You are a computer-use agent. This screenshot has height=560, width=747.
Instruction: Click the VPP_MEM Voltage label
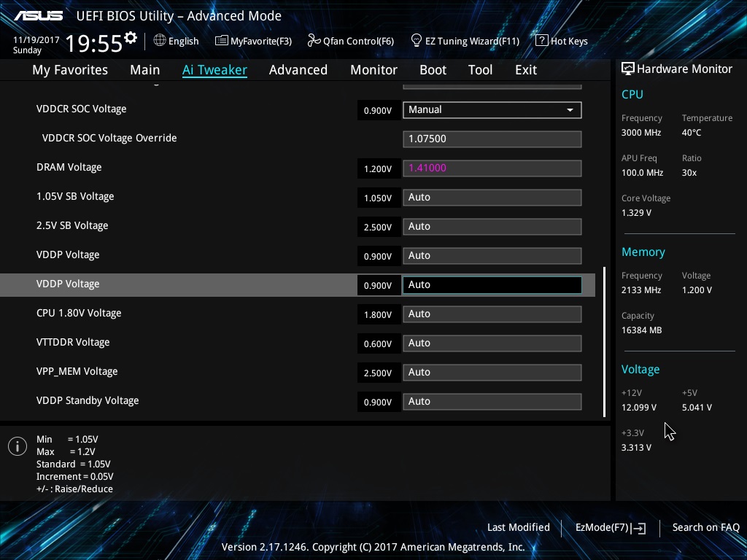click(77, 371)
